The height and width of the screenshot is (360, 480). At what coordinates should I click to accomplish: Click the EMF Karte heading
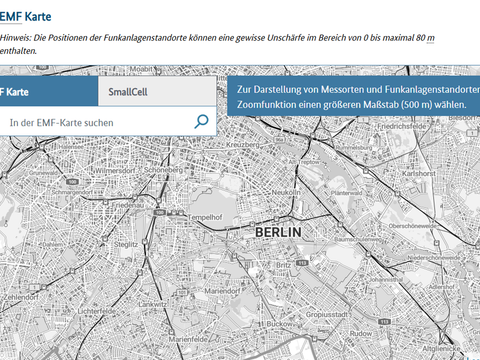pos(25,17)
